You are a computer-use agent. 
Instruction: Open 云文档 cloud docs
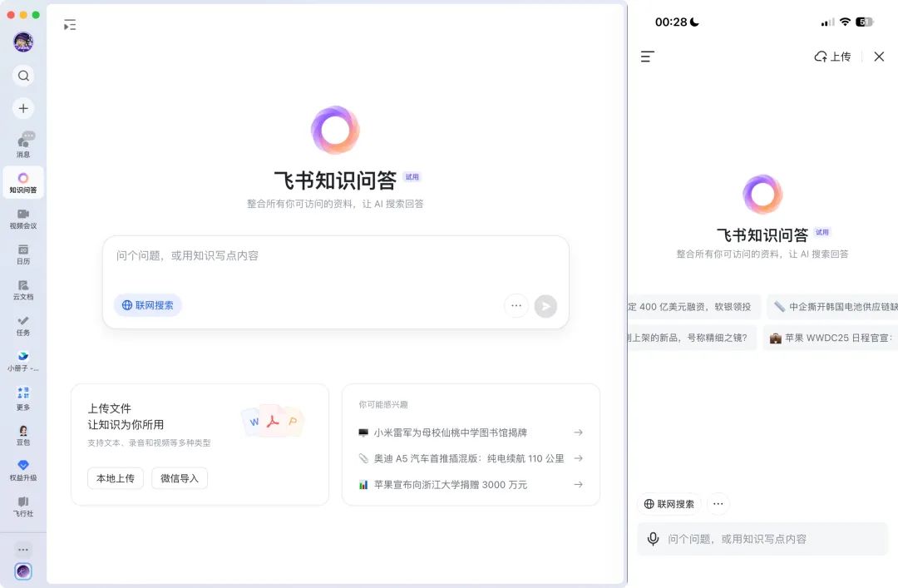pyautogui.click(x=23, y=289)
